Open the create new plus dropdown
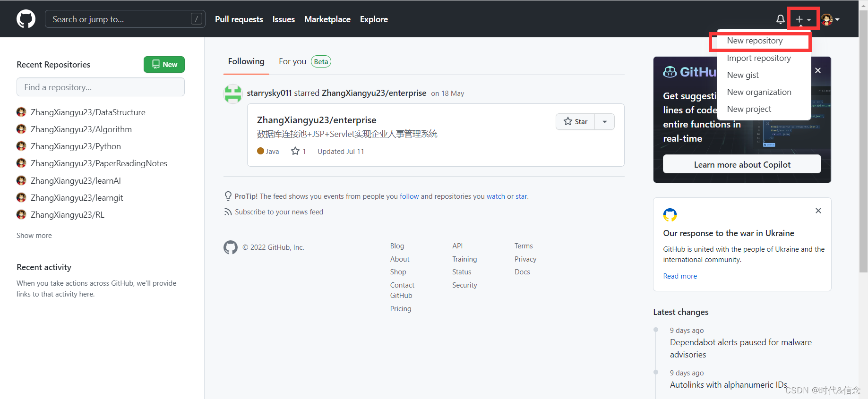The image size is (868, 399). coord(803,19)
